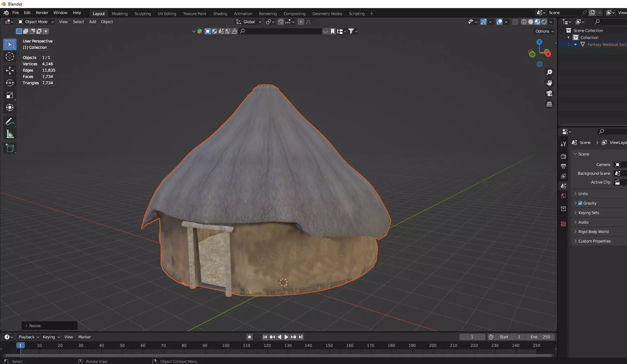Enable rendered viewport shading

click(544, 22)
